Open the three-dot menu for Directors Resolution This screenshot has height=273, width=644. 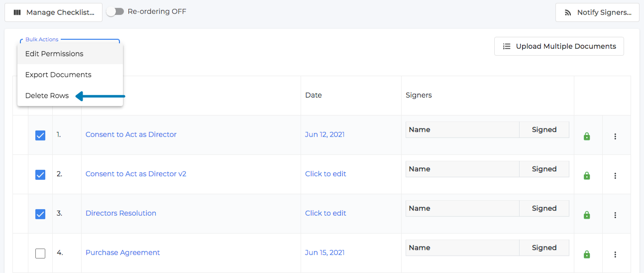[615, 215]
